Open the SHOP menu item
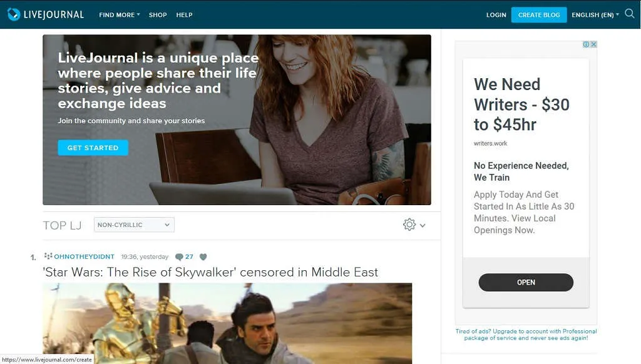Viewport: 641px width, 364px height. click(x=158, y=15)
